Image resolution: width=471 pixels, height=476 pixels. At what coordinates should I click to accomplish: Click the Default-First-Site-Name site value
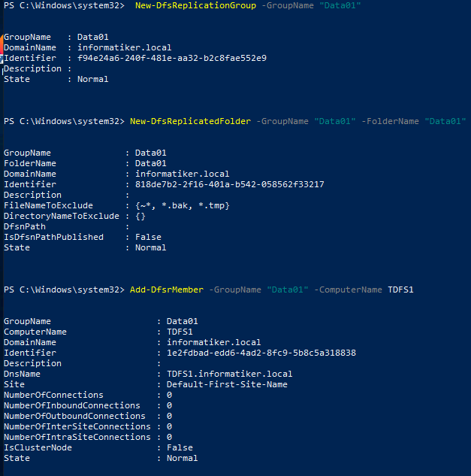point(227,384)
